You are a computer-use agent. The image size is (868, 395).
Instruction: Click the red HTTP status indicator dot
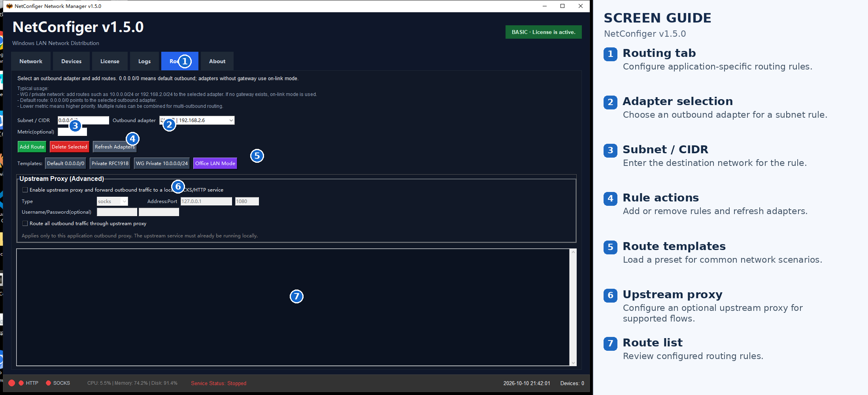(x=21, y=383)
